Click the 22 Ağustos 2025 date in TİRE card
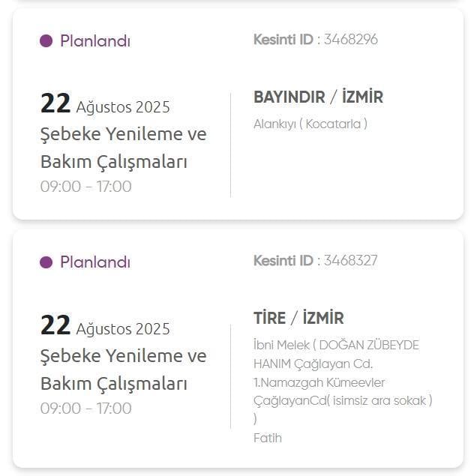This screenshot has width=474, height=476. (x=105, y=327)
